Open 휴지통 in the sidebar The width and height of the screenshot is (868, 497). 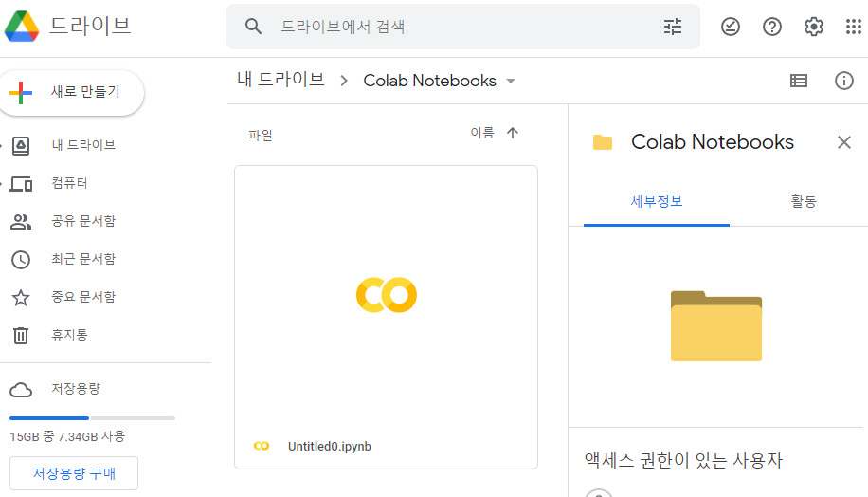pos(70,335)
